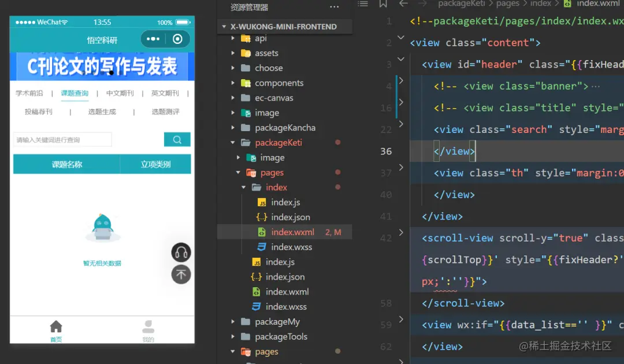Collapse the index folder under packageKeti pages
Image resolution: width=624 pixels, height=364 pixels.
coord(244,187)
